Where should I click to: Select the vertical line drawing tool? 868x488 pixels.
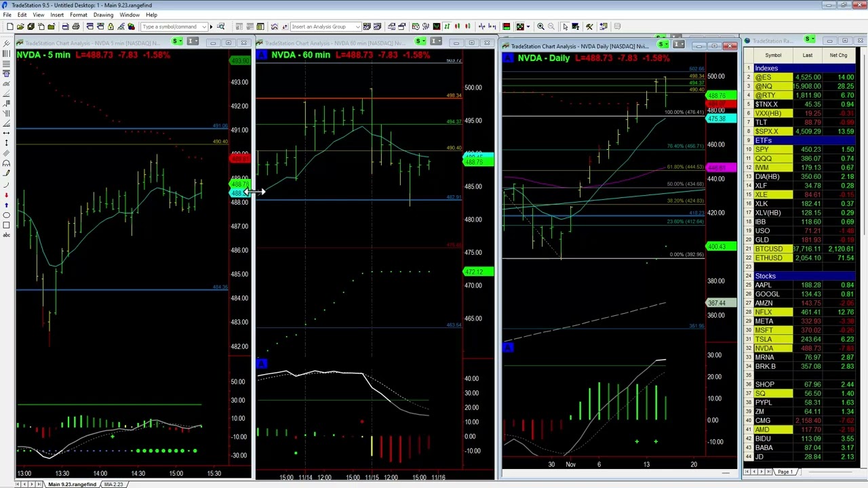point(6,142)
